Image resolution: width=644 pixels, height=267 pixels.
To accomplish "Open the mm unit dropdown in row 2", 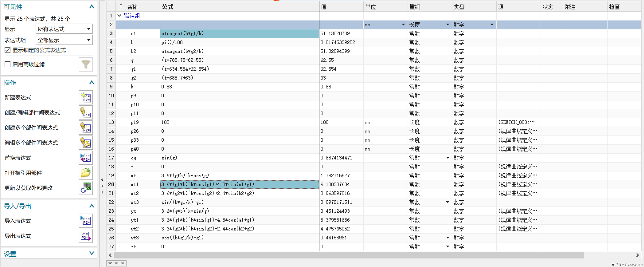I will [403, 25].
